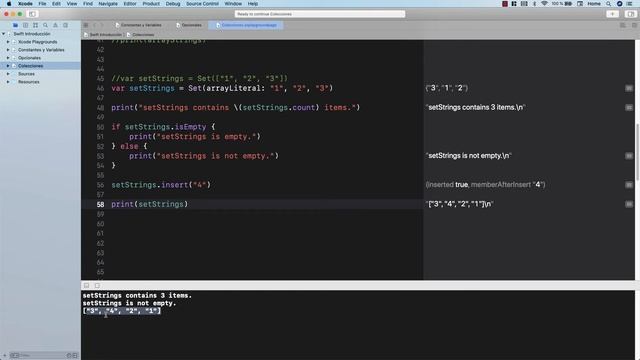The image size is (640, 360).
Task: Open the File menu
Action: point(42,4)
